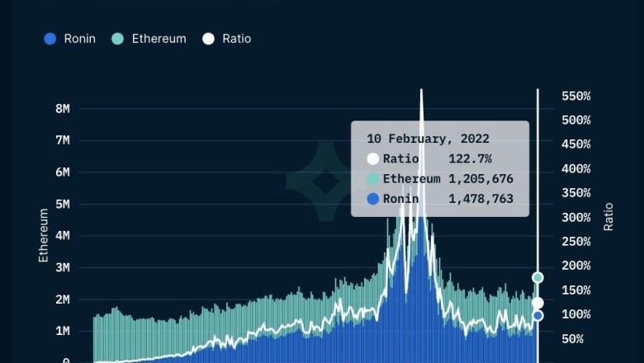
Task: Click the white Ratio dot in tooltip
Action: (x=373, y=158)
